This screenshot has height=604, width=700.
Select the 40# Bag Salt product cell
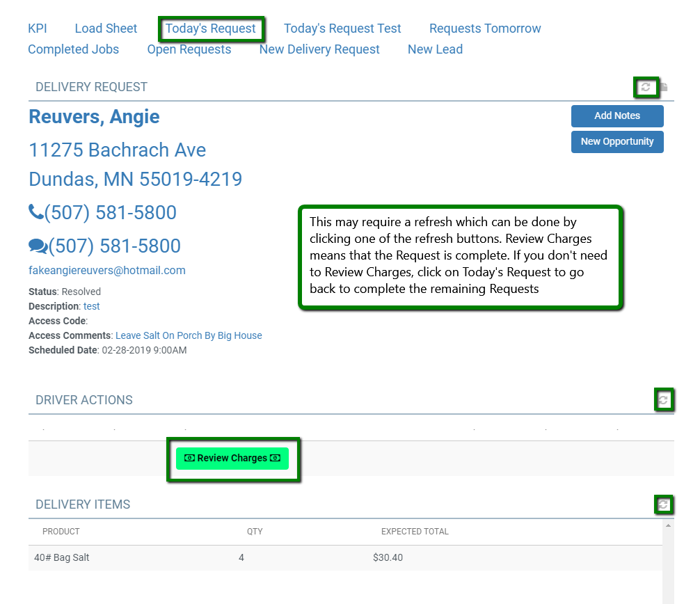pos(62,557)
